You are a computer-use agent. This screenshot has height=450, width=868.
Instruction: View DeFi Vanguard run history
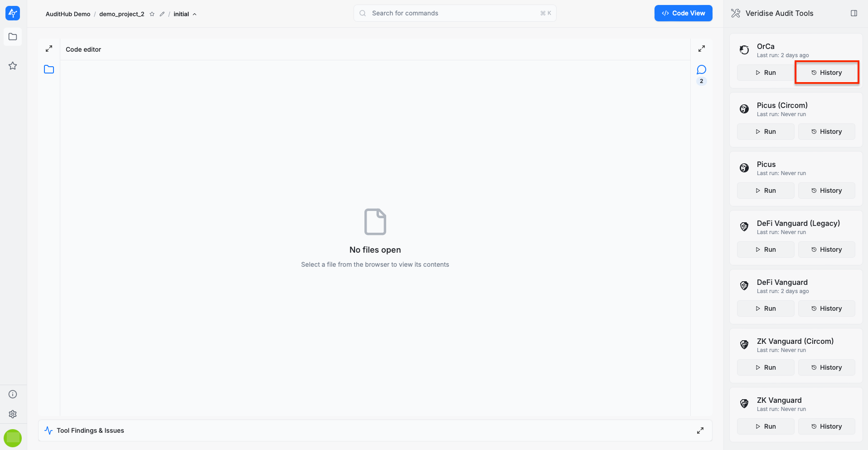click(x=826, y=308)
